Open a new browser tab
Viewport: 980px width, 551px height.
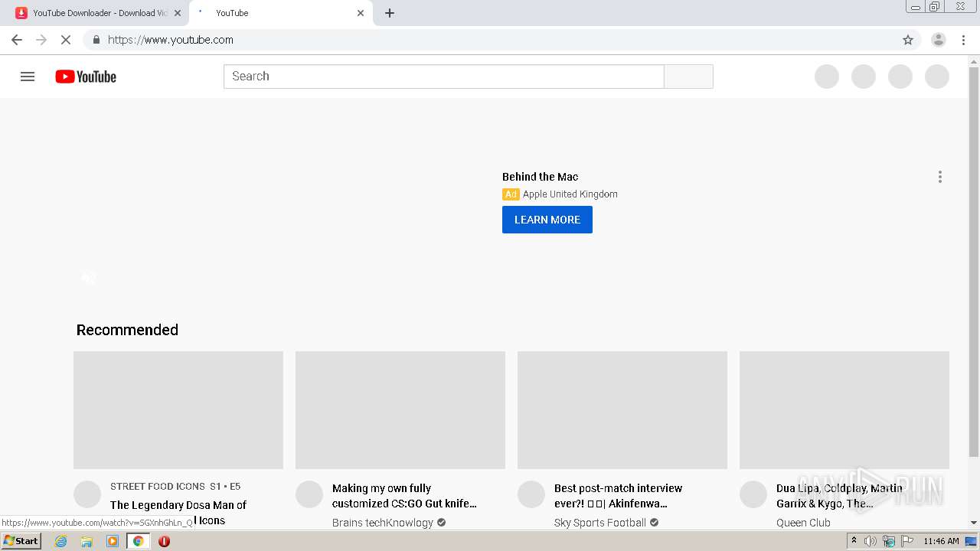pos(390,13)
